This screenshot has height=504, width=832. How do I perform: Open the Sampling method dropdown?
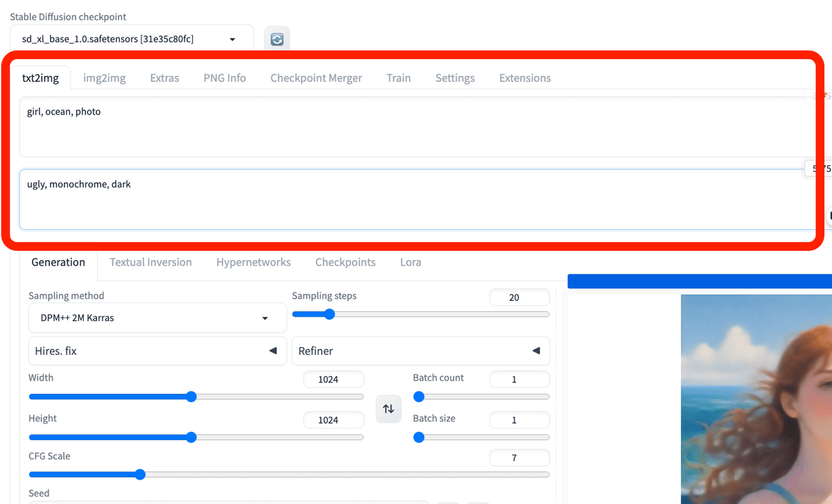(157, 318)
